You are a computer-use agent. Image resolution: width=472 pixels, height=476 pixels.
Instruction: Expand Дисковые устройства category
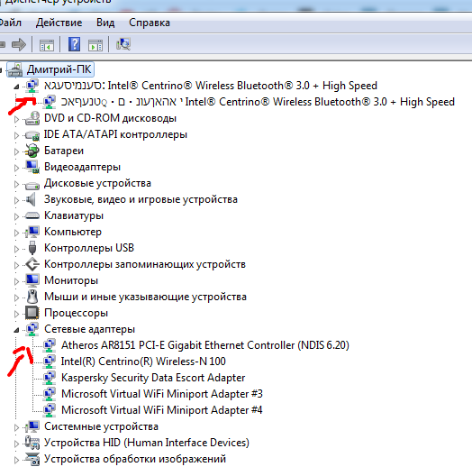[x=16, y=184]
